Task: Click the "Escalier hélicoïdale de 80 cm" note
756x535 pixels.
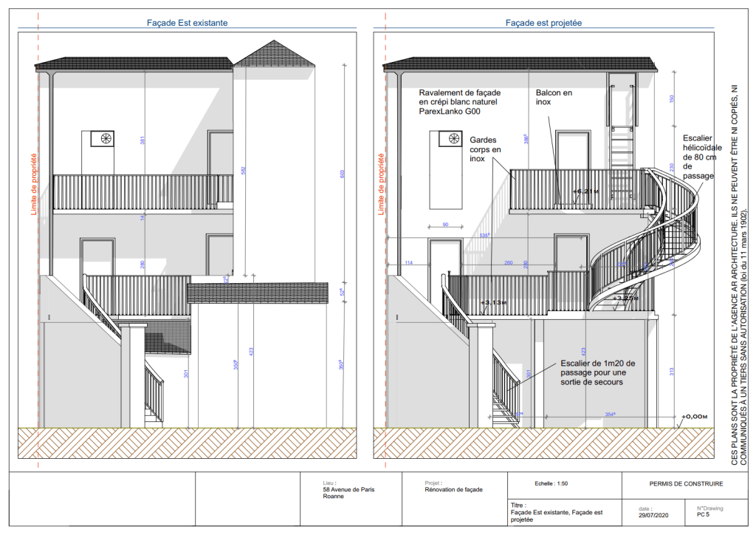Action: 698,157
